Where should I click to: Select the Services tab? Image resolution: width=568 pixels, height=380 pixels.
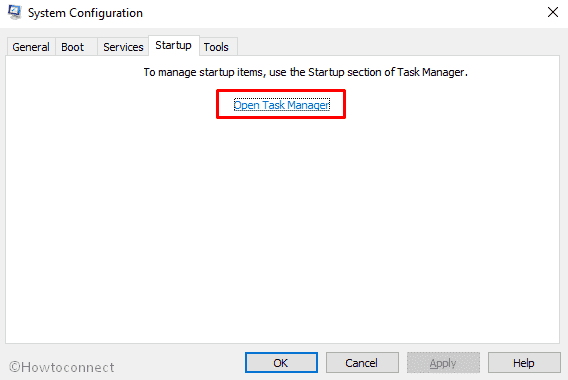[x=123, y=47]
